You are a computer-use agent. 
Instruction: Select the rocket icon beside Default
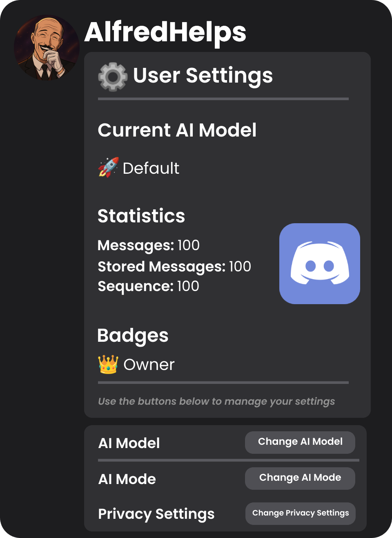(x=108, y=168)
